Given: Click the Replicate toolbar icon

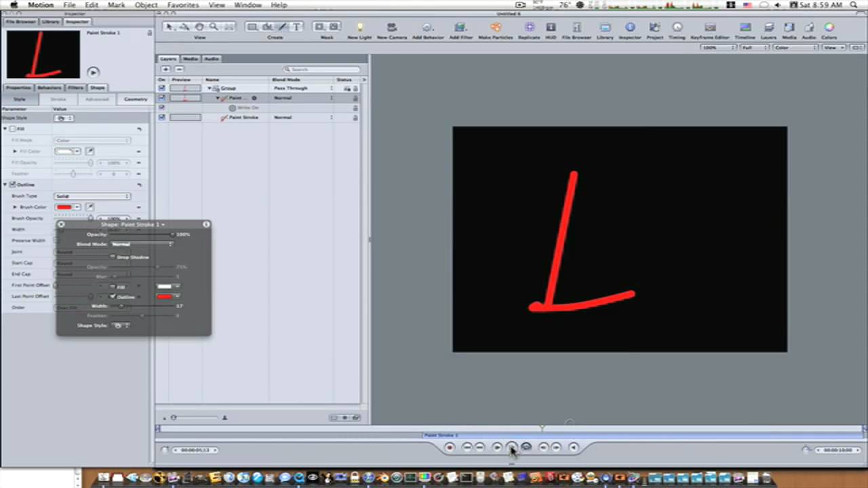Looking at the screenshot, I should point(530,28).
